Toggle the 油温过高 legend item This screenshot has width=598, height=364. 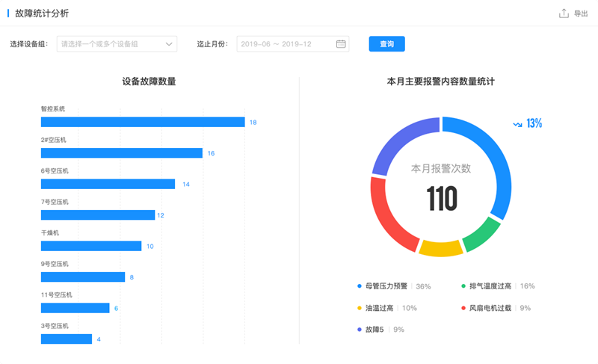(x=386, y=308)
